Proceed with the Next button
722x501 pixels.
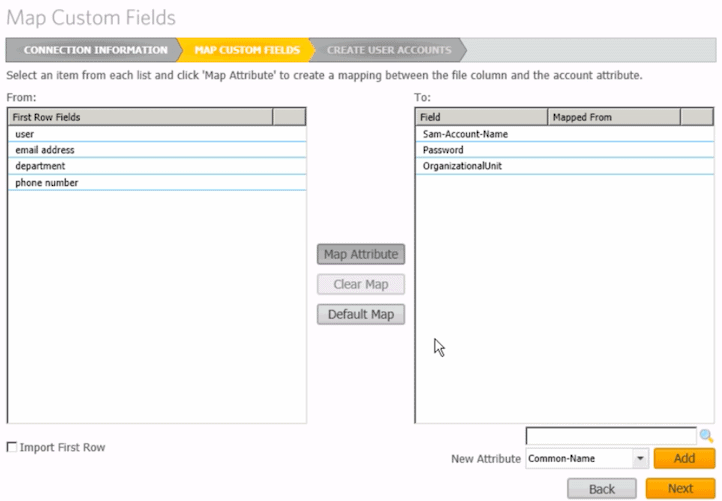(x=681, y=489)
